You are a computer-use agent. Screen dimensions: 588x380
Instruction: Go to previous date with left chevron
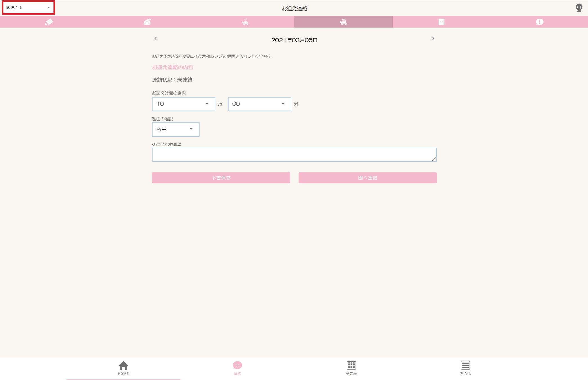[x=156, y=39]
